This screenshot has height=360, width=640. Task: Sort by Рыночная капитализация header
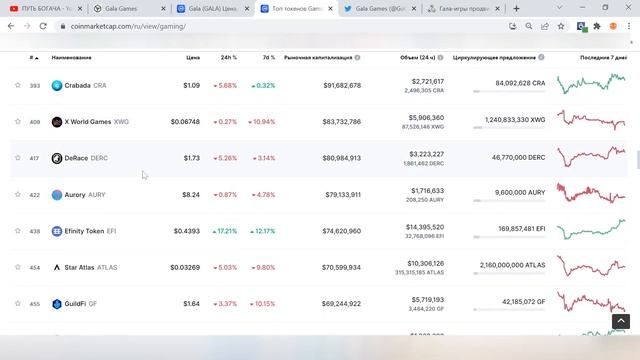point(318,58)
